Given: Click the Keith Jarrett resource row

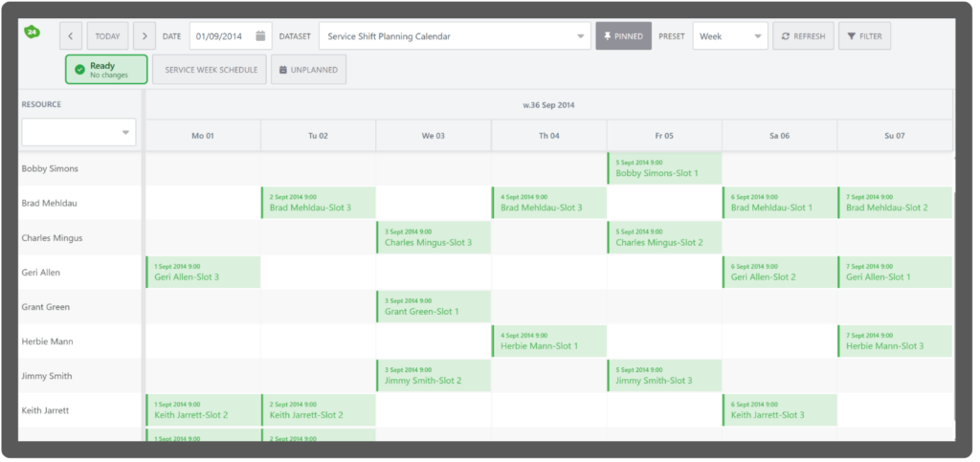Looking at the screenshot, I should pos(80,410).
